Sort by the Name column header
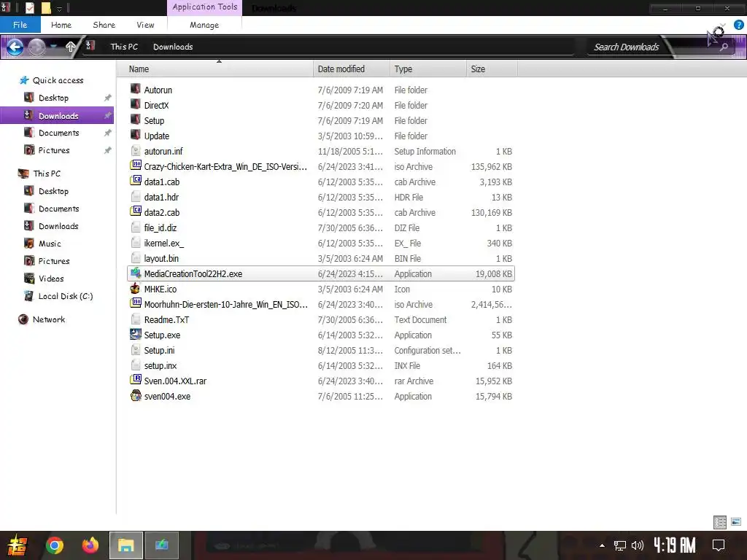747x560 pixels. (x=214, y=69)
